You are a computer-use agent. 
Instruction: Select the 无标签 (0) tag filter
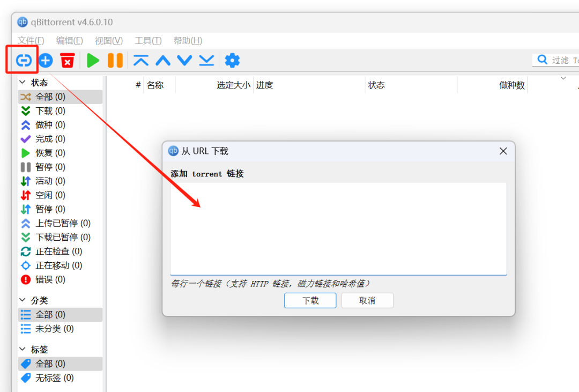point(61,378)
